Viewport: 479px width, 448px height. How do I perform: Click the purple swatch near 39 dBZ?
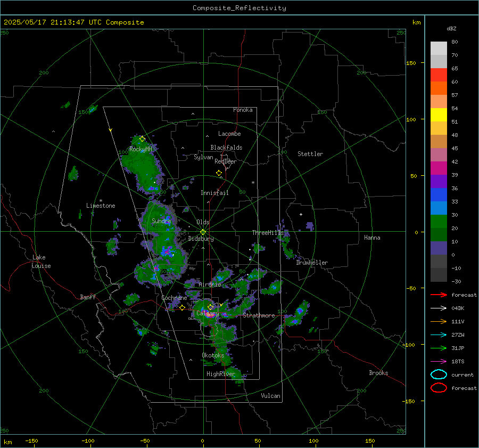[439, 181]
